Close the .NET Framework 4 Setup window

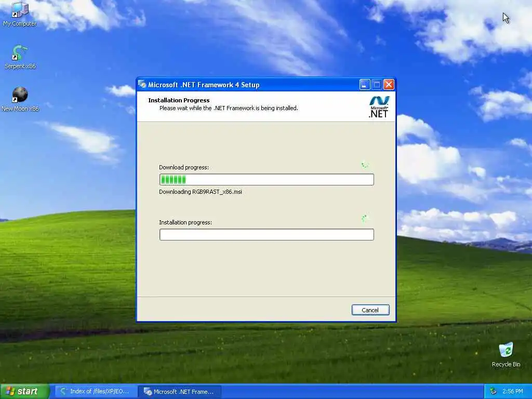coord(389,85)
